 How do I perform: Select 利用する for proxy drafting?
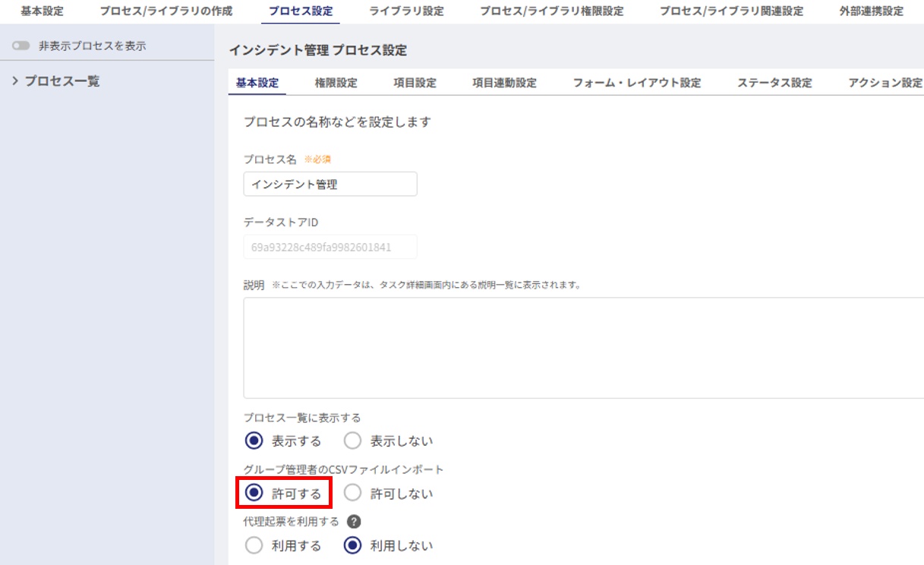[254, 545]
